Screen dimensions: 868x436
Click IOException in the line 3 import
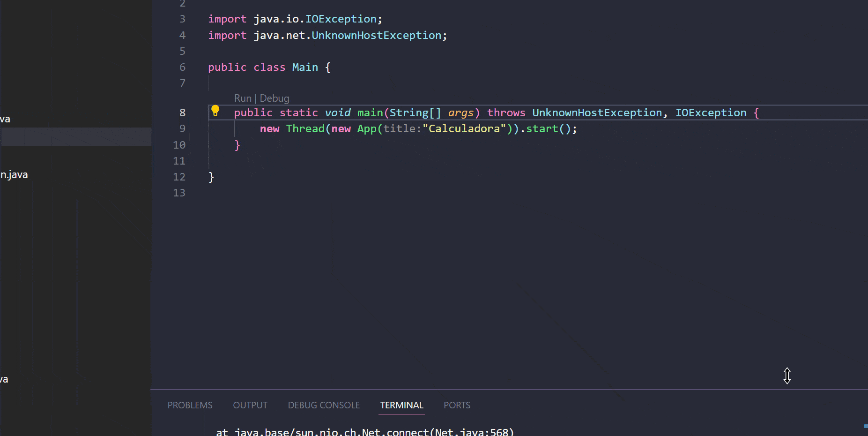[341, 19]
